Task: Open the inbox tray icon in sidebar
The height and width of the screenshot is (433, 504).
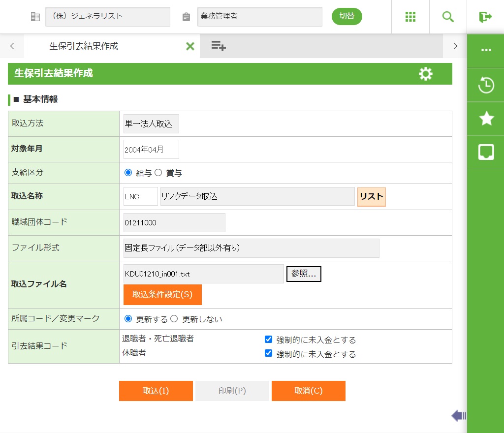Action: (x=486, y=152)
